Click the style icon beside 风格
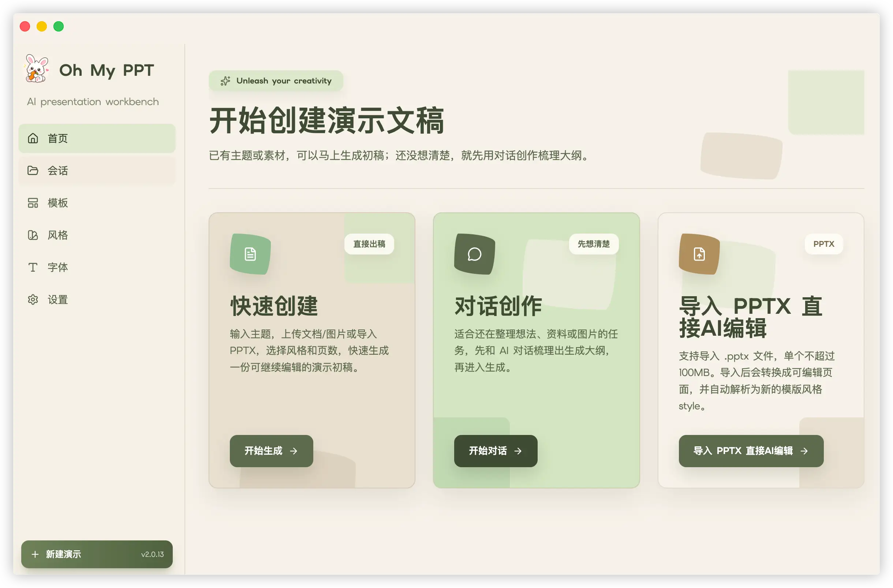The width and height of the screenshot is (893, 588). [x=33, y=235]
